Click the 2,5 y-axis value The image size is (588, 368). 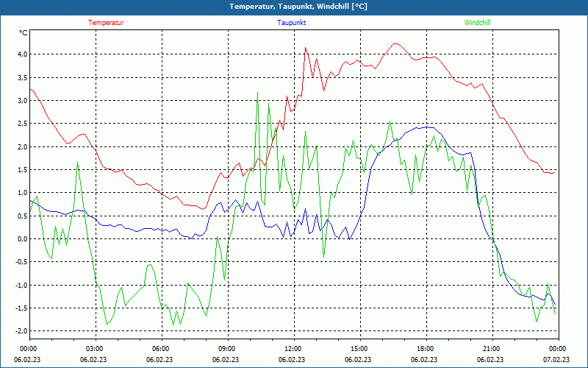[x=23, y=124]
